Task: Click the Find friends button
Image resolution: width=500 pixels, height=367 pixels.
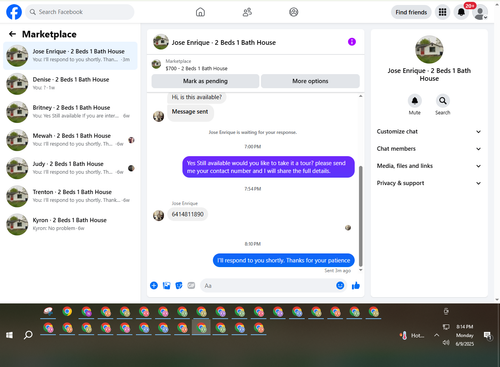Action: pos(411,12)
